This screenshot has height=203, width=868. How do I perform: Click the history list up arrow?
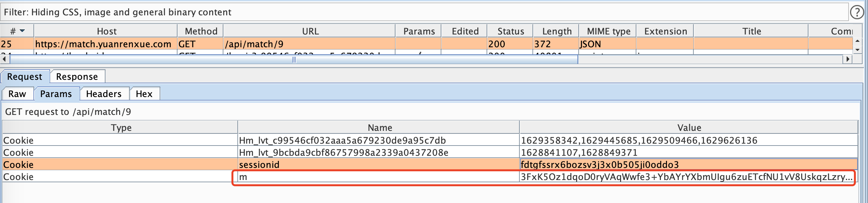(857, 41)
